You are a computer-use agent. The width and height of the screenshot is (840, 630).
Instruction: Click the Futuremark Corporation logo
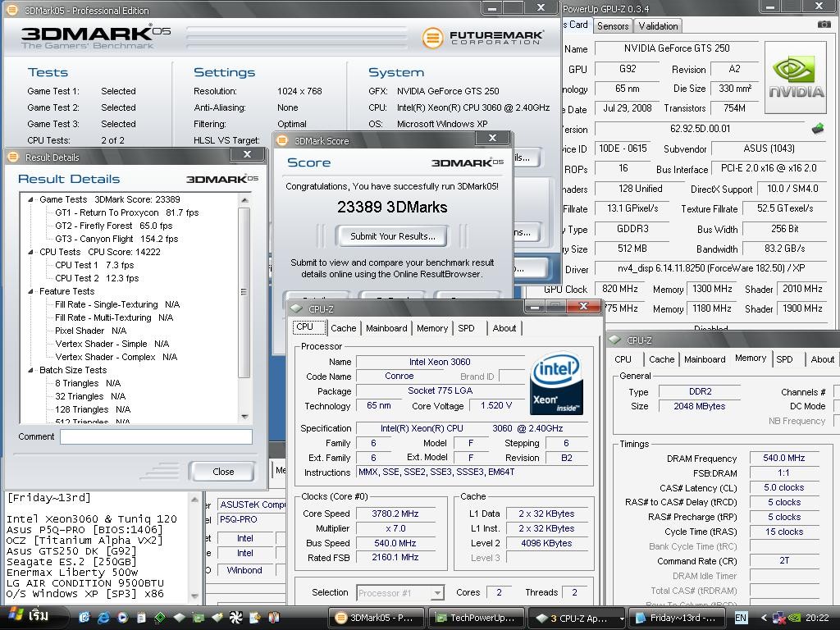[482, 38]
